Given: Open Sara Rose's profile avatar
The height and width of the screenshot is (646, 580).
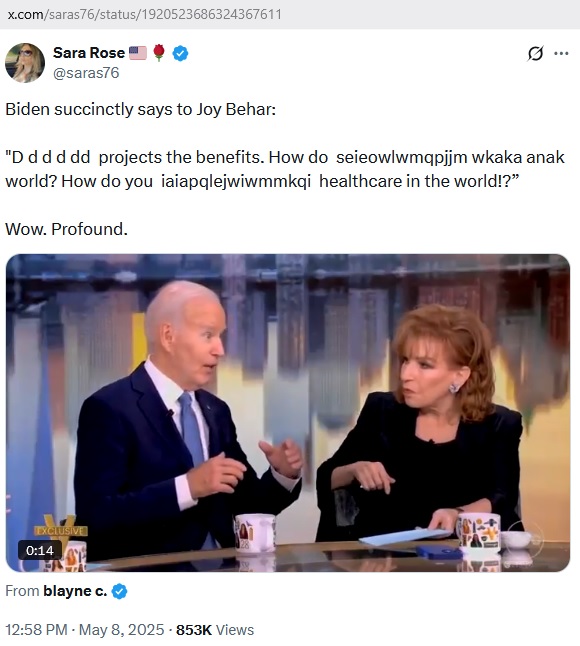Looking at the screenshot, I should click(25, 63).
